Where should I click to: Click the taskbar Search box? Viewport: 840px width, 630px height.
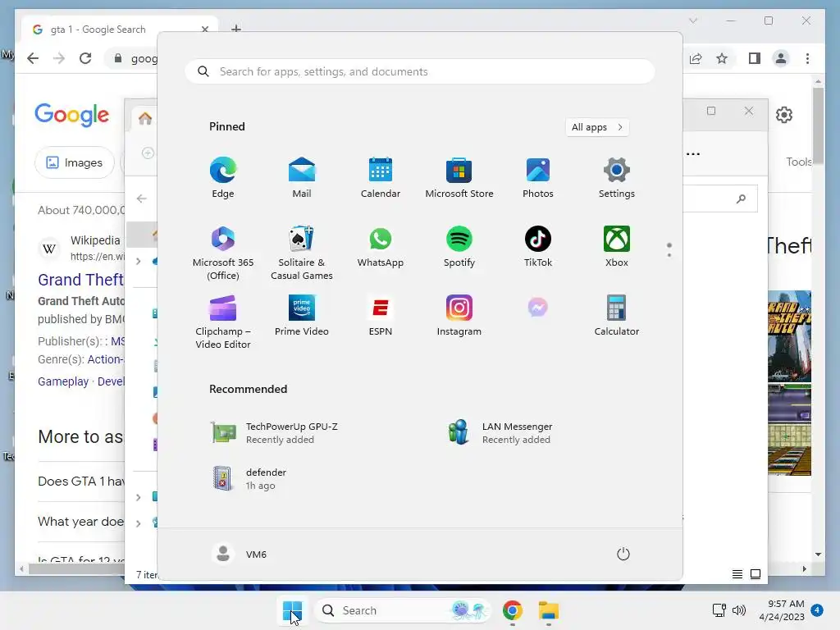pyautogui.click(x=402, y=610)
